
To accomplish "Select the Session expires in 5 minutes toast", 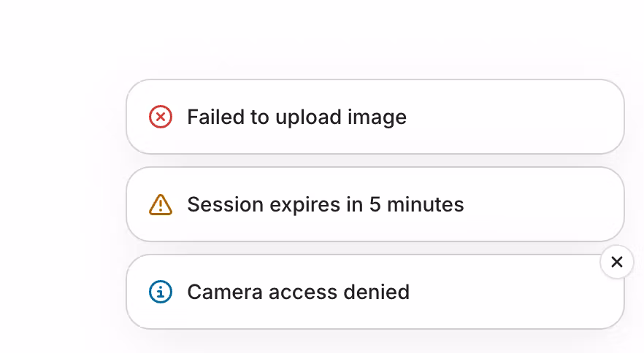I will [375, 204].
